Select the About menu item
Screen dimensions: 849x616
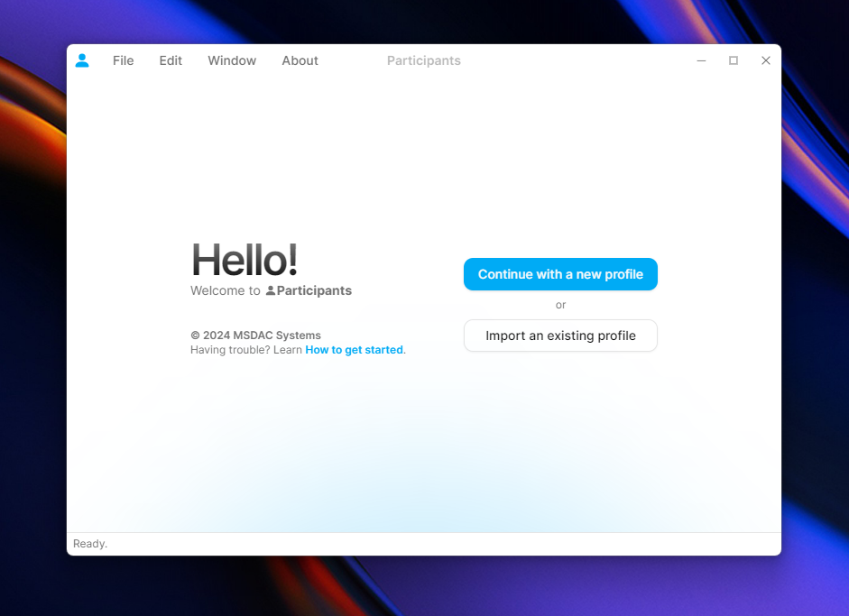tap(300, 60)
